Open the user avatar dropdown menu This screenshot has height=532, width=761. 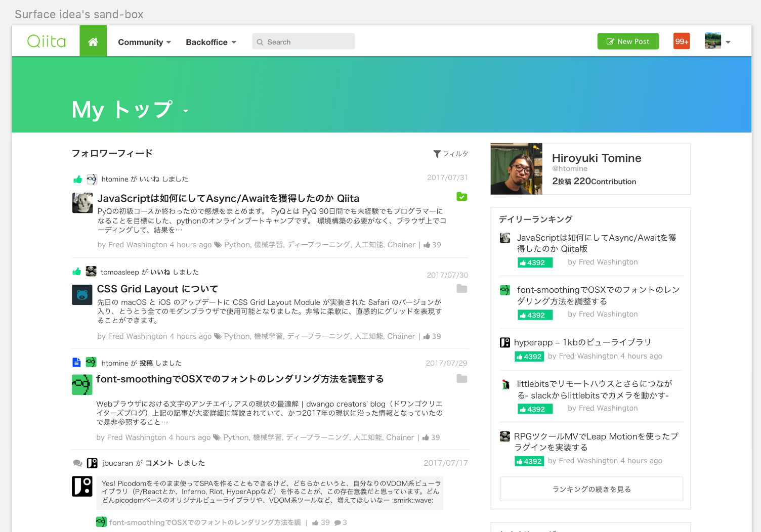(717, 41)
